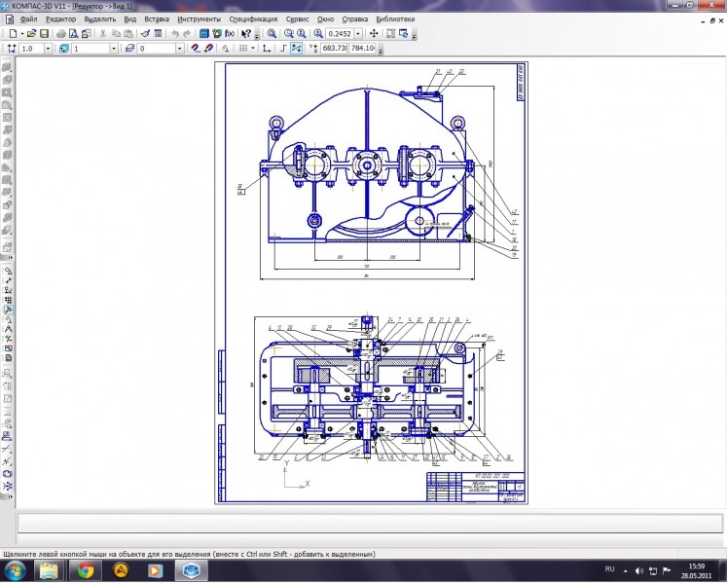Click the copy properties brush icon
The height and width of the screenshot is (584, 728).
tap(145, 33)
